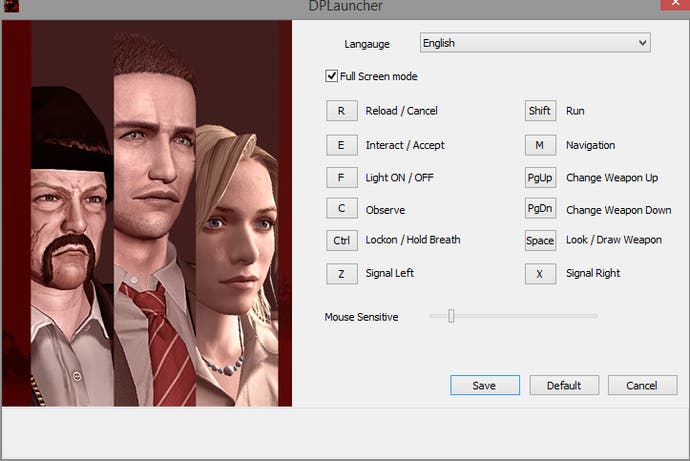
Task: Click the character artwork image panel
Action: tap(147, 213)
